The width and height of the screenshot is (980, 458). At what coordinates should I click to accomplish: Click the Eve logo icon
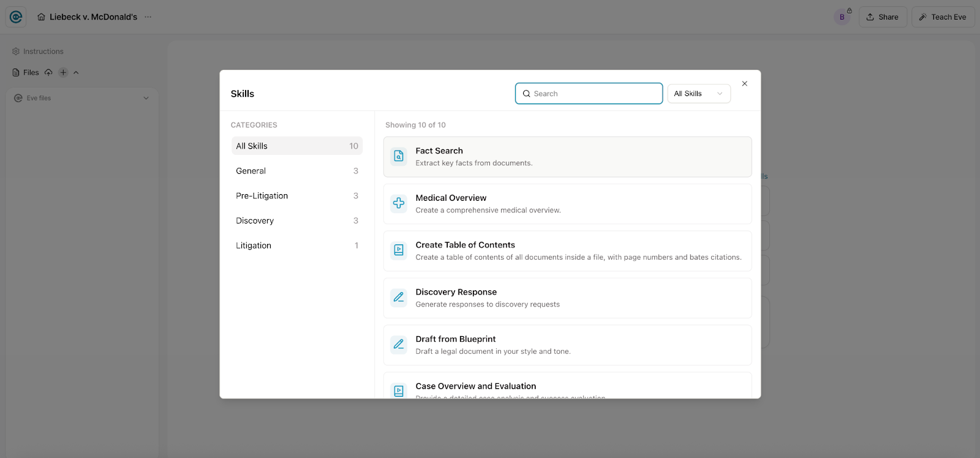(x=16, y=17)
